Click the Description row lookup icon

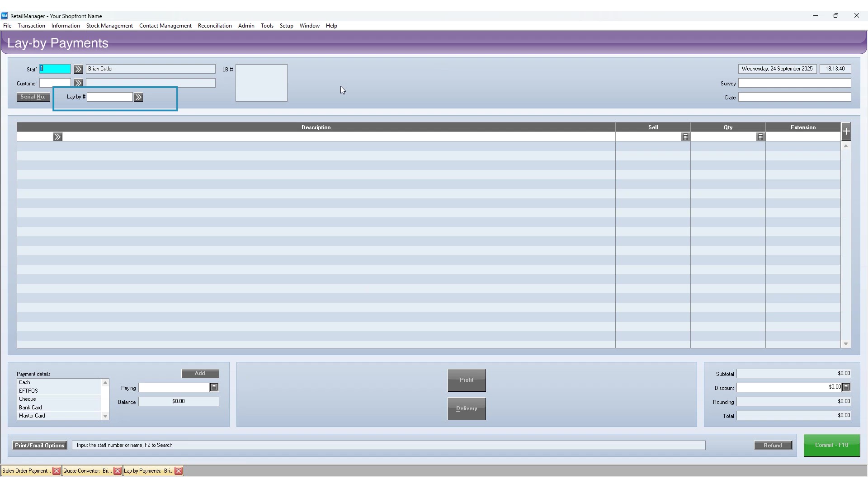coord(57,136)
